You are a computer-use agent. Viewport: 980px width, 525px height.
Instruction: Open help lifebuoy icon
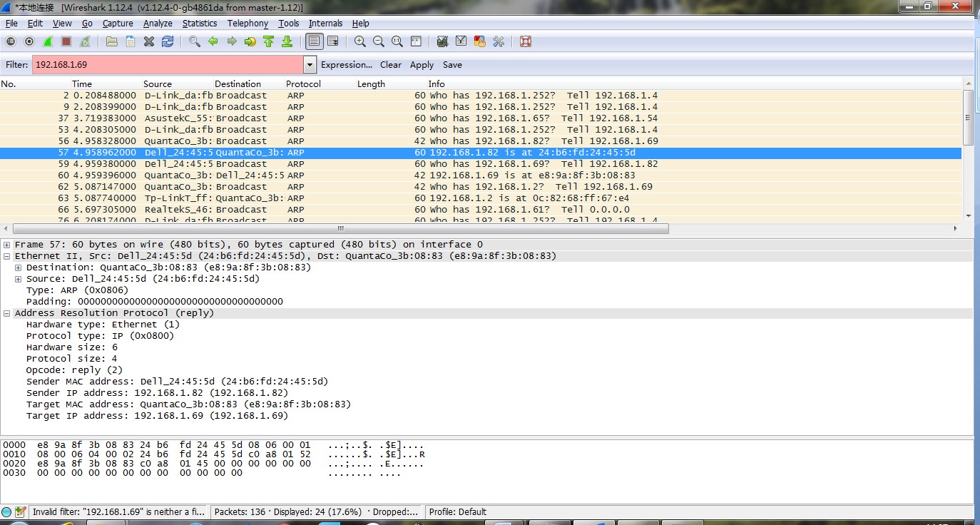pos(526,41)
